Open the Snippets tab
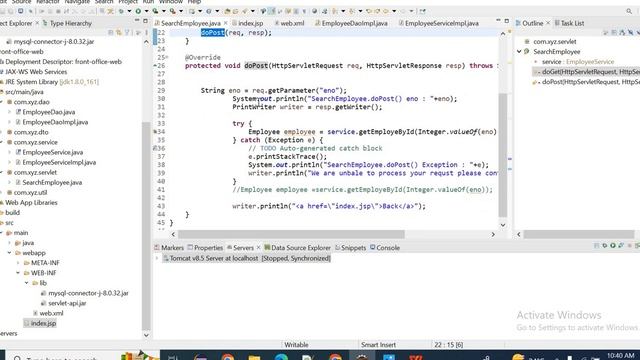Image resolution: width=640 pixels, height=360 pixels. coord(353,248)
